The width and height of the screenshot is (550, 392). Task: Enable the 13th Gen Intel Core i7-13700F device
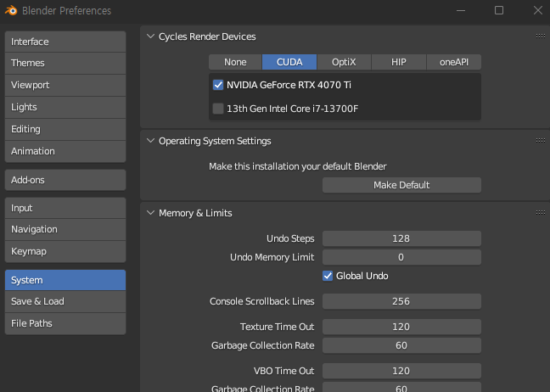pos(218,109)
